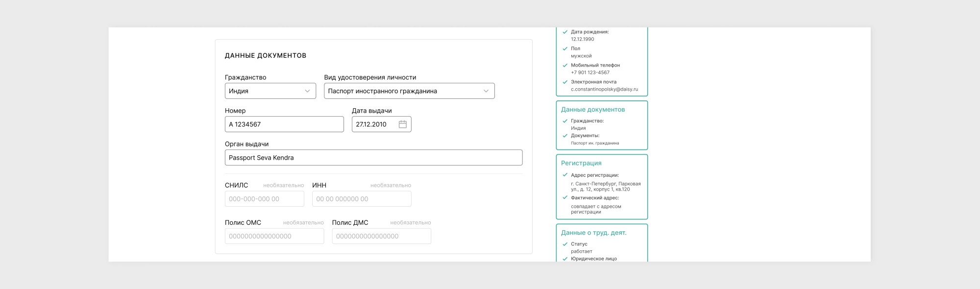Click the Номер field with A 1234567
The width and height of the screenshot is (980, 289).
tap(284, 124)
